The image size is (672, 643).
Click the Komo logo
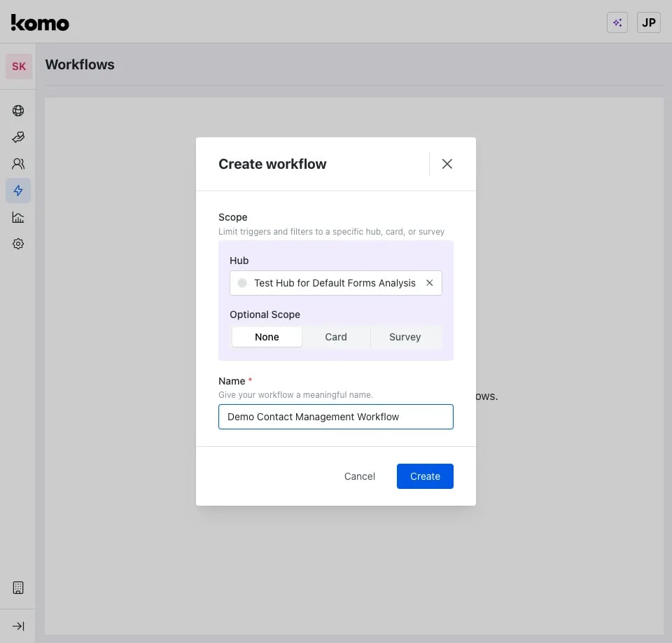(x=40, y=22)
